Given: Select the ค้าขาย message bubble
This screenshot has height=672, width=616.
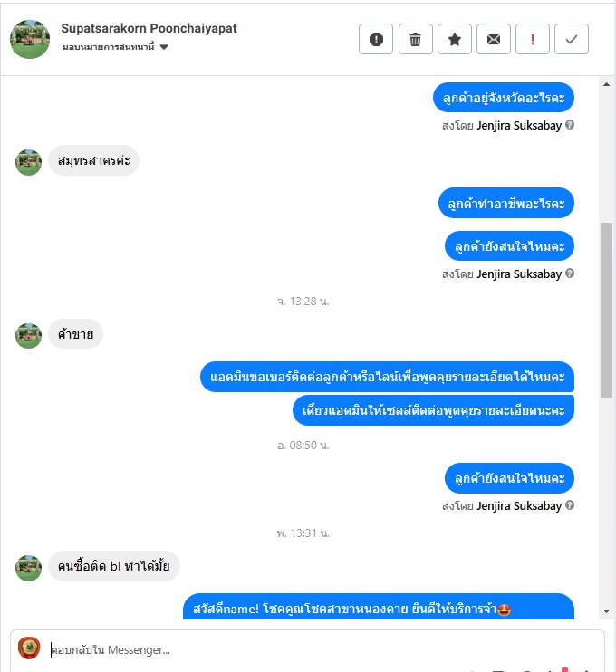Looking at the screenshot, I should [75, 334].
